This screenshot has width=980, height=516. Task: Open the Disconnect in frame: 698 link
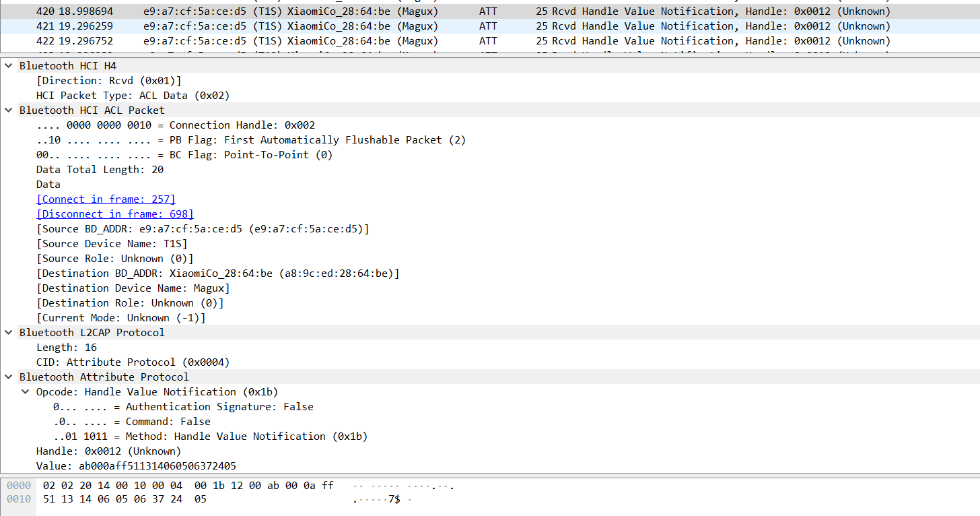point(115,214)
